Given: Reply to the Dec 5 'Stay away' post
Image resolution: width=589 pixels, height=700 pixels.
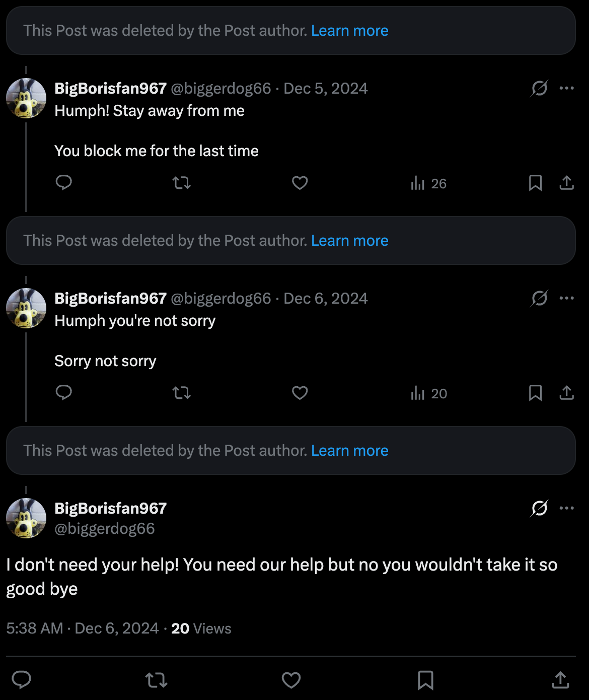Looking at the screenshot, I should click(64, 182).
